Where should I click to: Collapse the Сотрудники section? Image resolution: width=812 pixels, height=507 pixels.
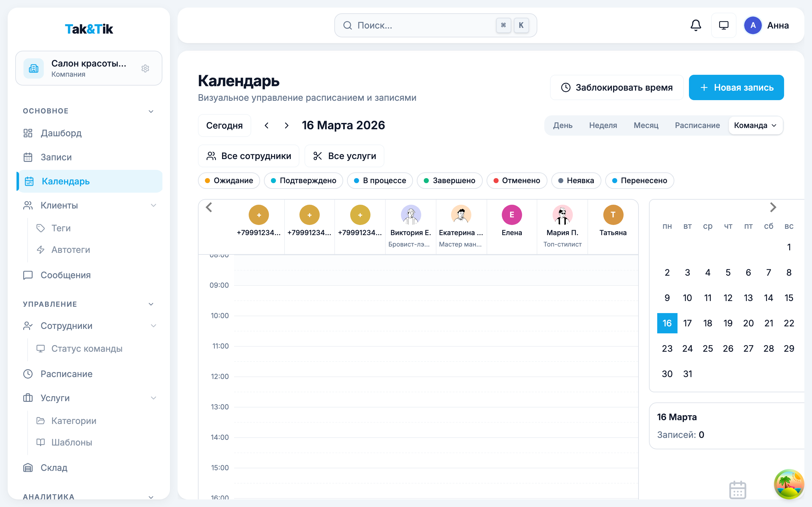[154, 325]
